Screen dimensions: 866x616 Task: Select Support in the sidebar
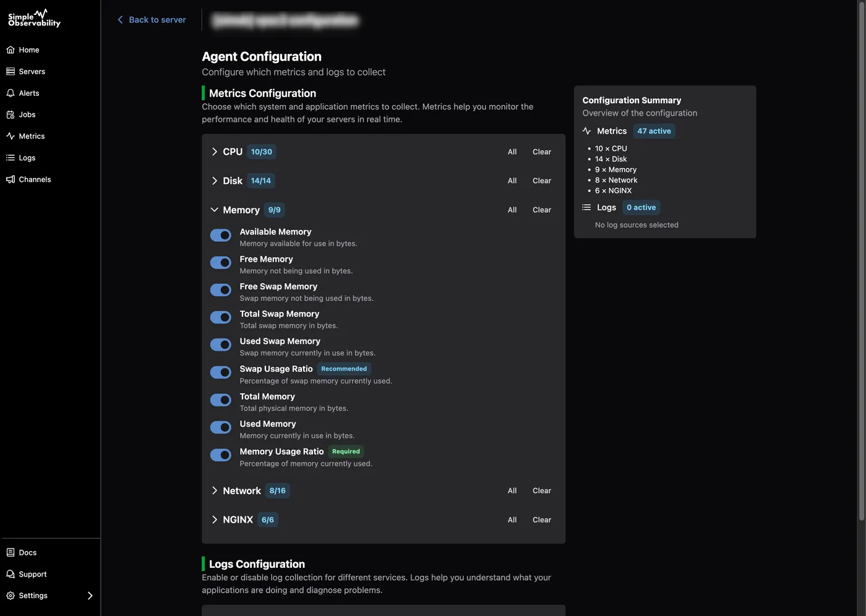coord(32,574)
